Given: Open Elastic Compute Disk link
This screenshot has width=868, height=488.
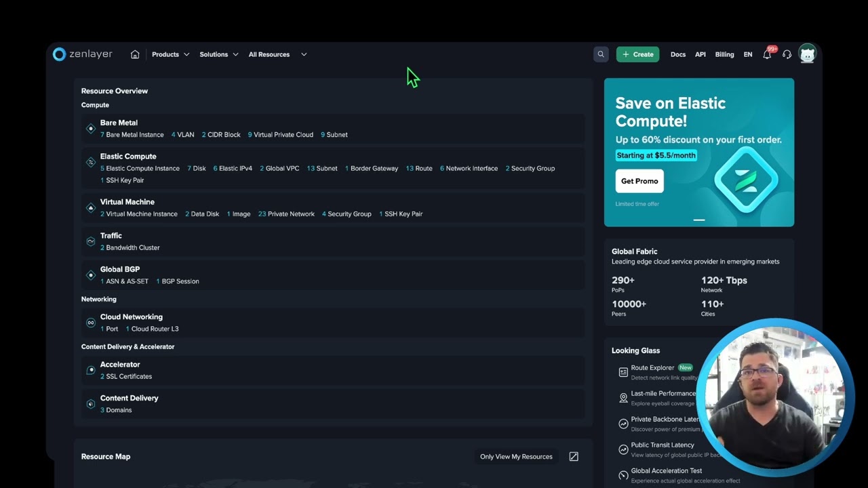Looking at the screenshot, I should pyautogui.click(x=197, y=169).
